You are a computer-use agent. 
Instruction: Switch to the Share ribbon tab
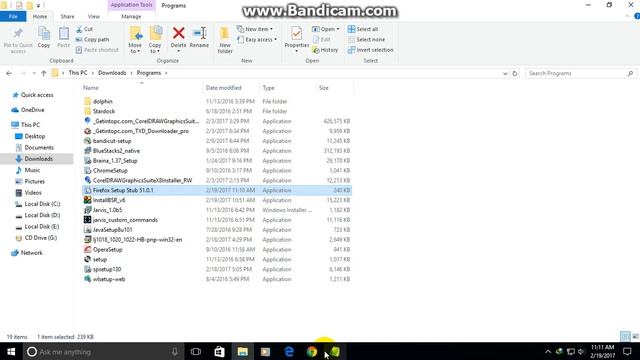(x=67, y=16)
